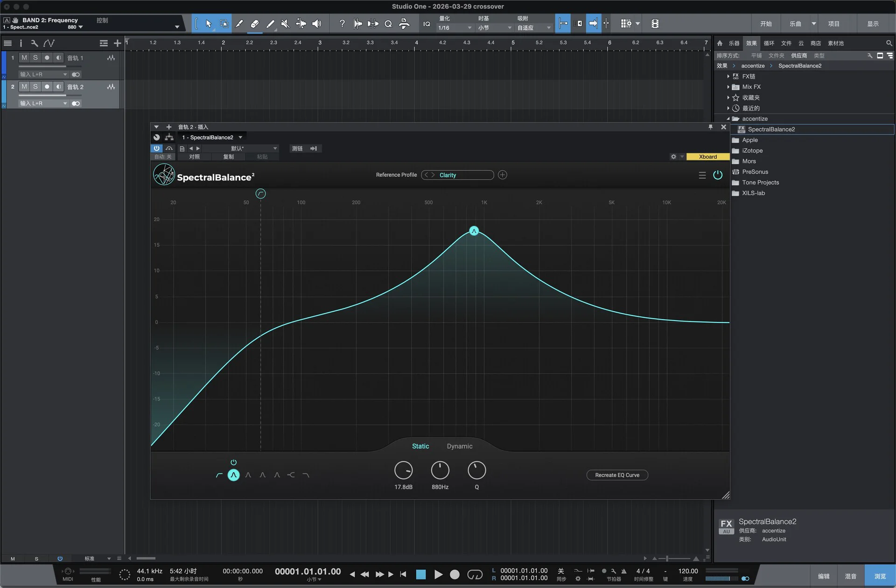The width and height of the screenshot is (896, 588).
Task: Add a reference profile with plus icon
Action: coord(502,175)
